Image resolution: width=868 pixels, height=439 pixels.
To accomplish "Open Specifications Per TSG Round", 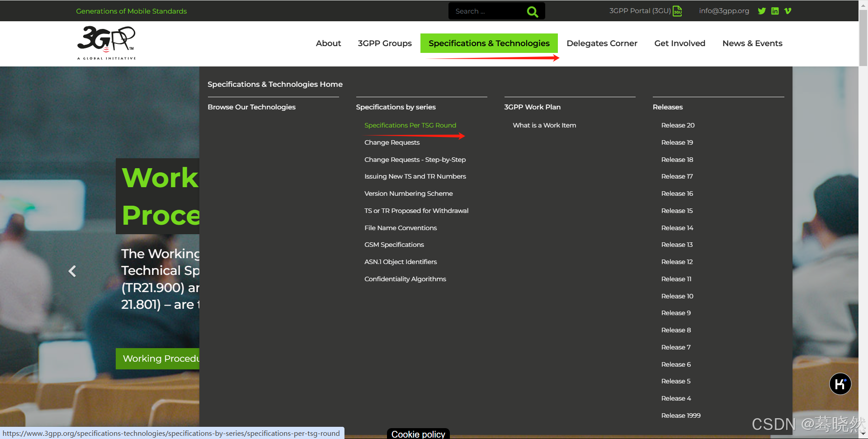I will click(x=410, y=125).
